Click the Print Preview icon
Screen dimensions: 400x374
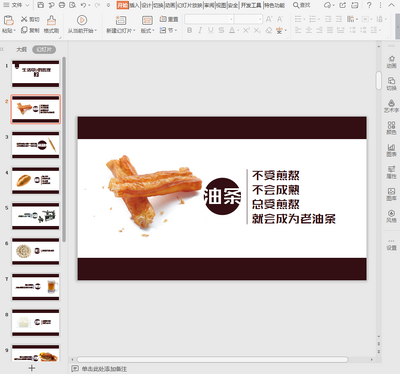72,5
